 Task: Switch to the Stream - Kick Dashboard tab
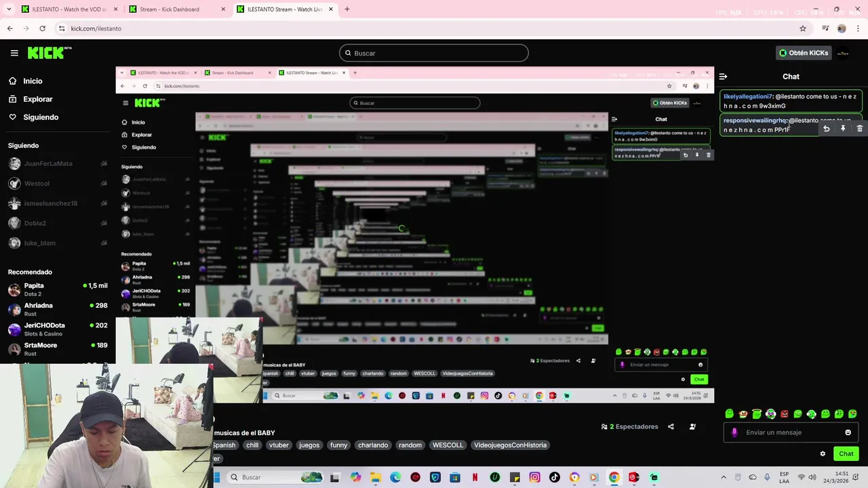176,9
